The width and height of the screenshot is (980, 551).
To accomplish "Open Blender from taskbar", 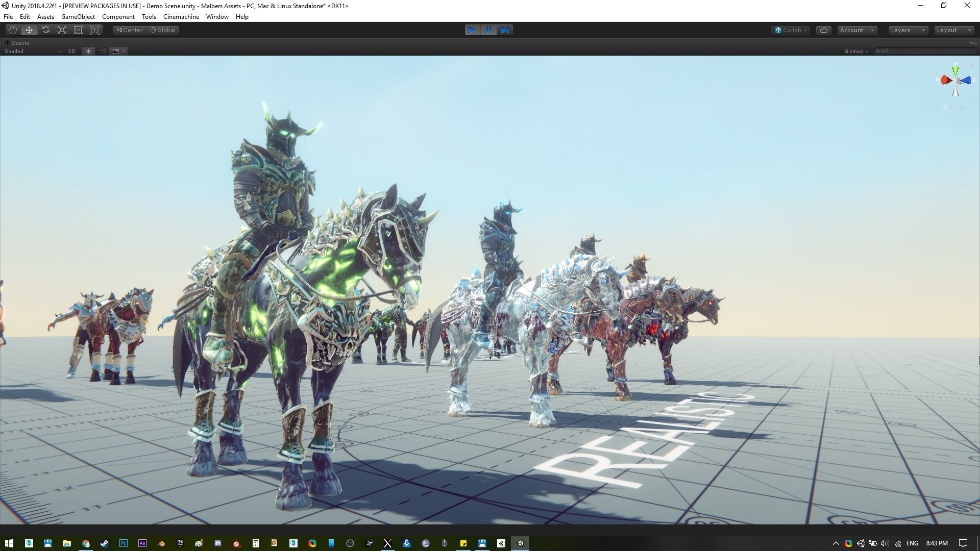I will point(161,543).
